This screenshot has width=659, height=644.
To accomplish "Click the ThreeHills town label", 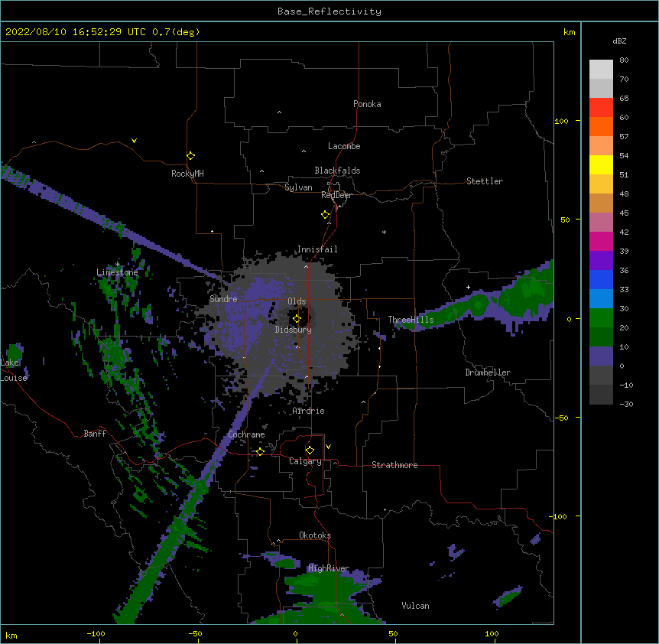I will [x=411, y=320].
